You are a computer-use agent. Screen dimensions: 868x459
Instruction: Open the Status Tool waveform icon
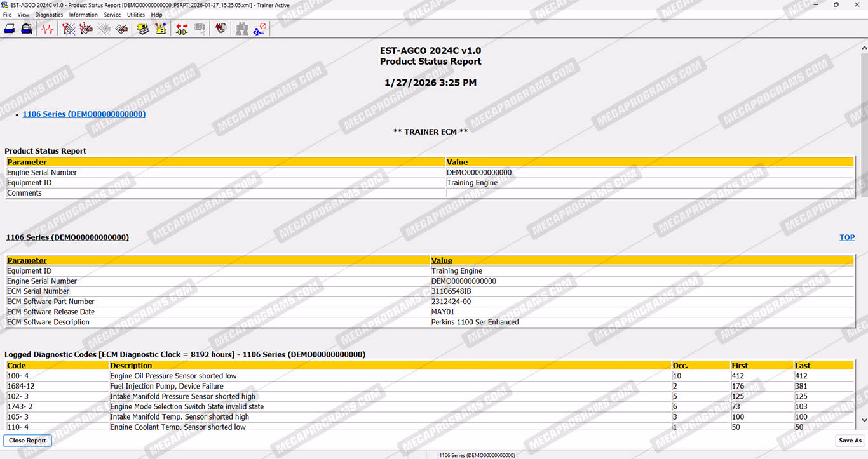tap(48, 29)
